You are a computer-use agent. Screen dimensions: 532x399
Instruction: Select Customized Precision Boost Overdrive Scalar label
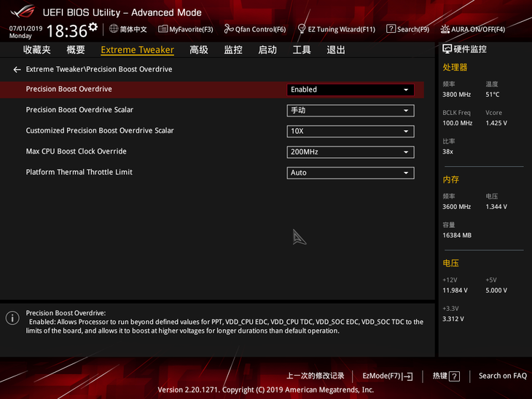[100, 130]
